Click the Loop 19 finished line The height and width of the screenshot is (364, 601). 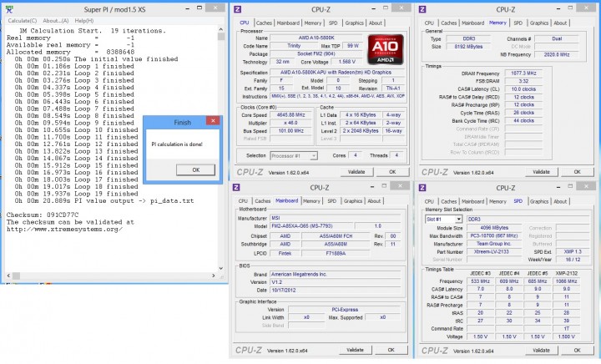point(77,194)
